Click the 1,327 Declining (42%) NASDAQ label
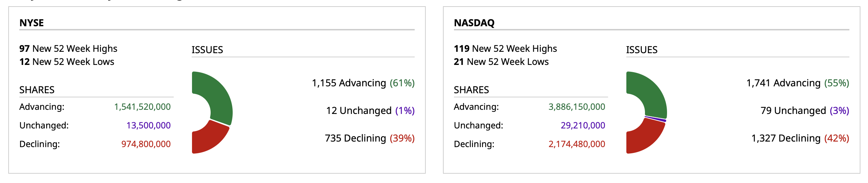Screen dimensions: 868x183 click(800, 138)
